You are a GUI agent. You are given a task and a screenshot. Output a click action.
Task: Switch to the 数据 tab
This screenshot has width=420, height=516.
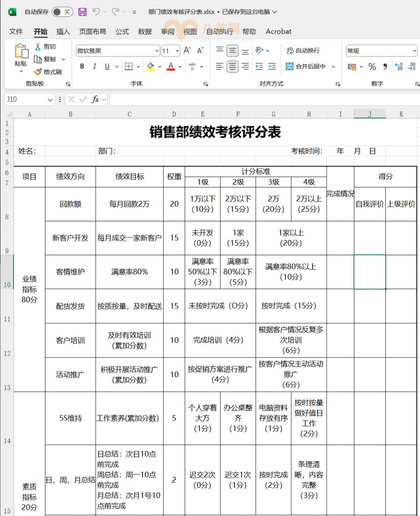coord(145,31)
